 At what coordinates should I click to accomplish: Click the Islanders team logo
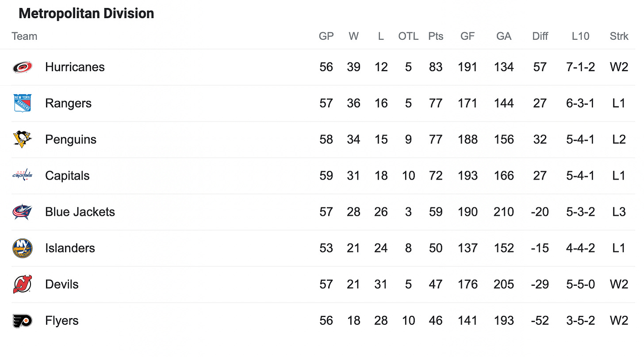tap(22, 248)
